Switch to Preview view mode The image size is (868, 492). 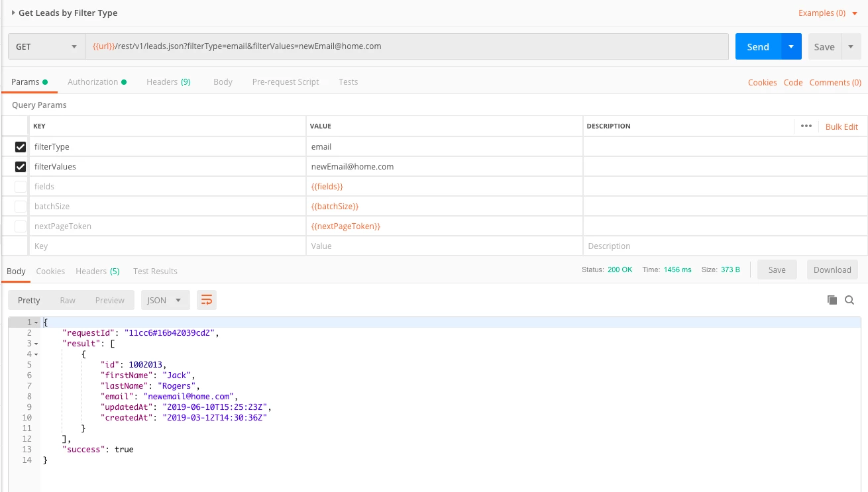pos(109,300)
